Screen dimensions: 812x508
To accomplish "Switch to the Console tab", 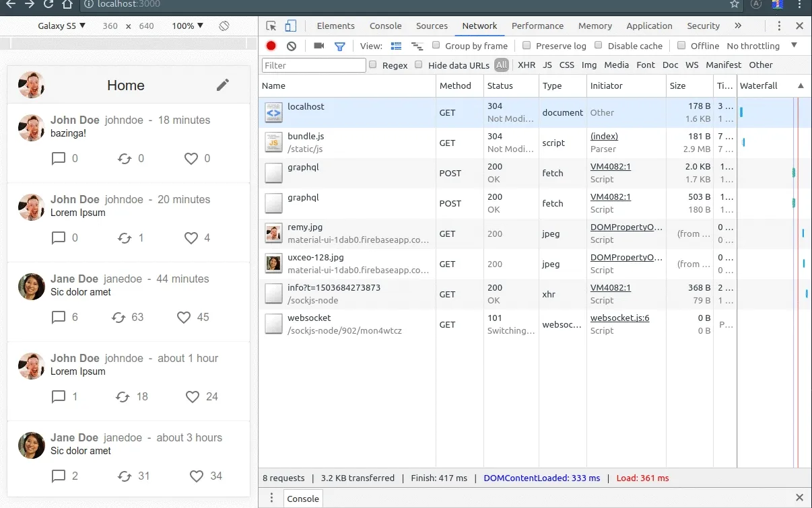I will click(x=385, y=26).
